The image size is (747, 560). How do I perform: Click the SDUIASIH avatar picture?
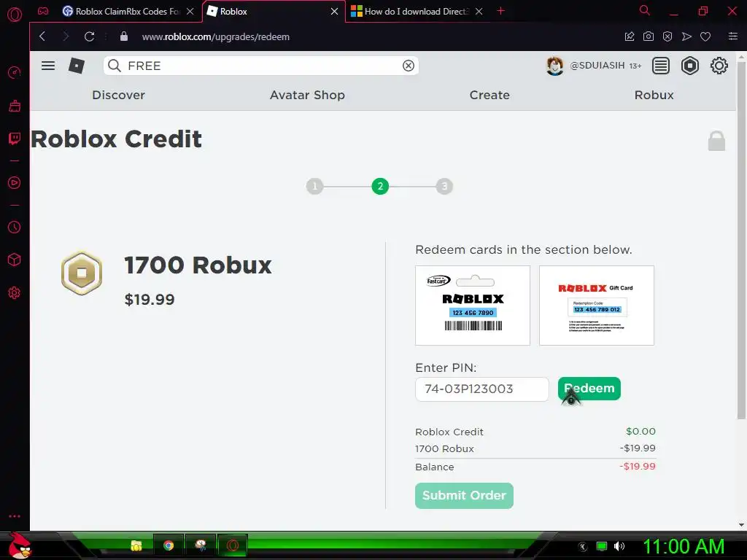554,66
